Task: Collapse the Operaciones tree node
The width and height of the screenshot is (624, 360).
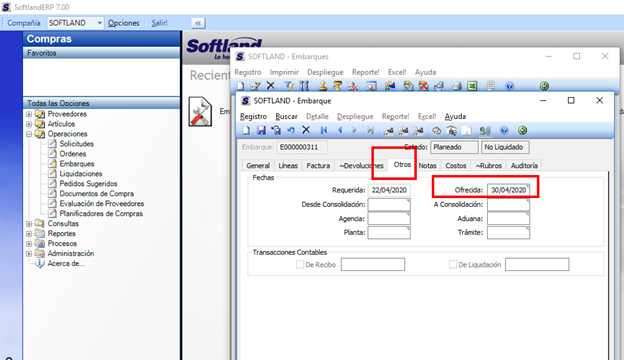Action: 29,134
